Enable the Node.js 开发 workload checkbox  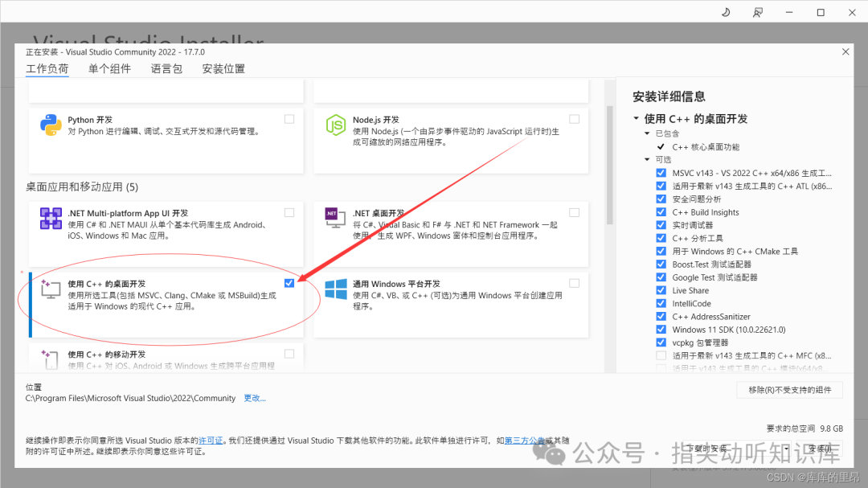tap(574, 119)
